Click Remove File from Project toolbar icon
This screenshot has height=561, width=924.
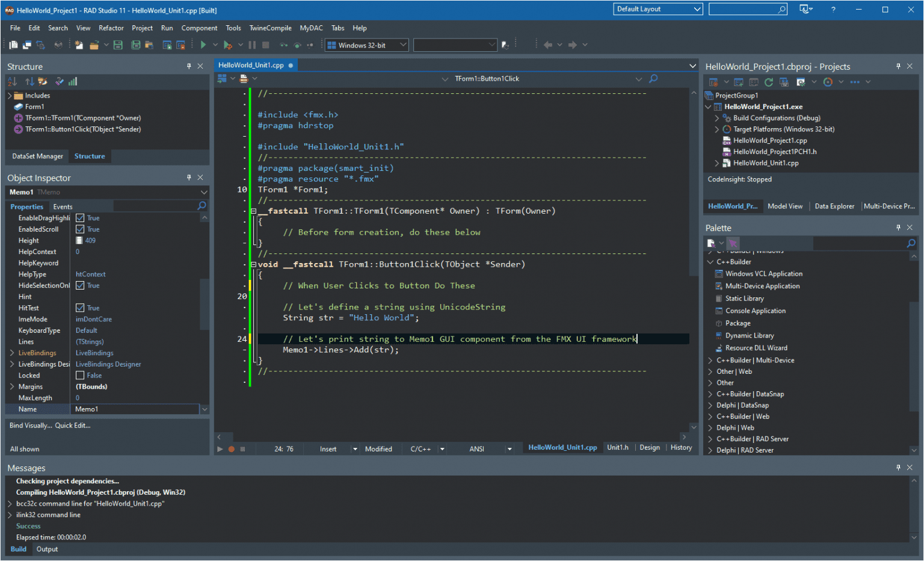click(180, 45)
